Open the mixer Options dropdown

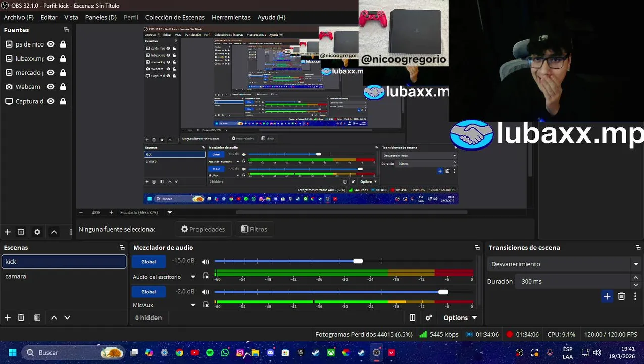tap(460, 317)
